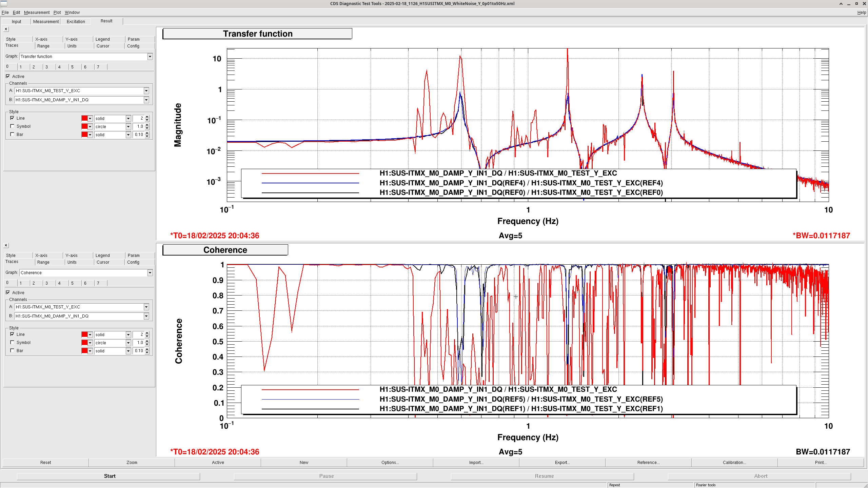Switch to the Input tab

(x=16, y=21)
